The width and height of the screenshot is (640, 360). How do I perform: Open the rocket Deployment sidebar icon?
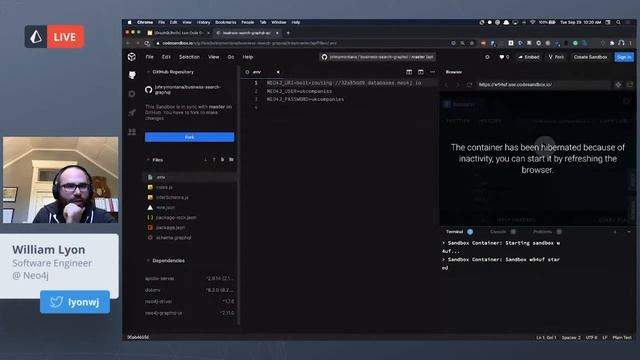(x=132, y=113)
